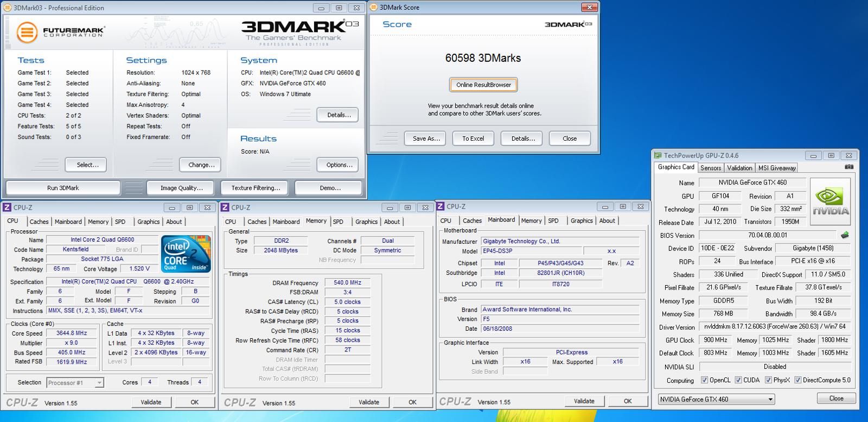Click Validate in the first CPU-Z window
868x422 pixels.
151,402
